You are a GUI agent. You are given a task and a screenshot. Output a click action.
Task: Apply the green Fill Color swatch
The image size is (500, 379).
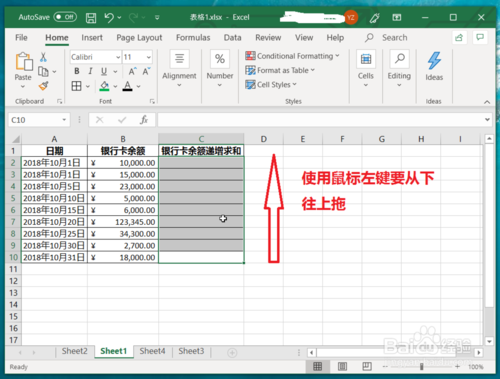coord(104,86)
